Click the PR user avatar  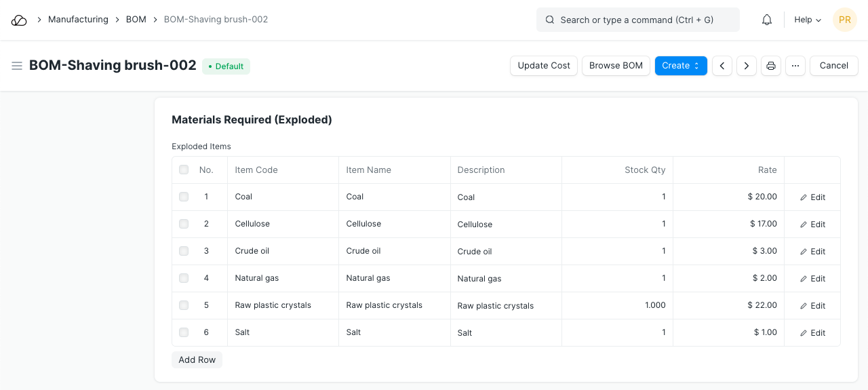click(x=845, y=20)
